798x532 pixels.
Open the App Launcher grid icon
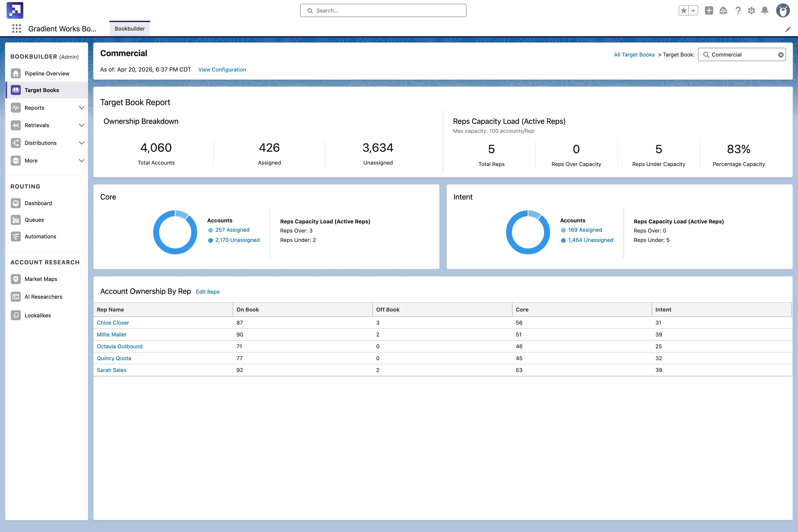click(x=16, y=28)
